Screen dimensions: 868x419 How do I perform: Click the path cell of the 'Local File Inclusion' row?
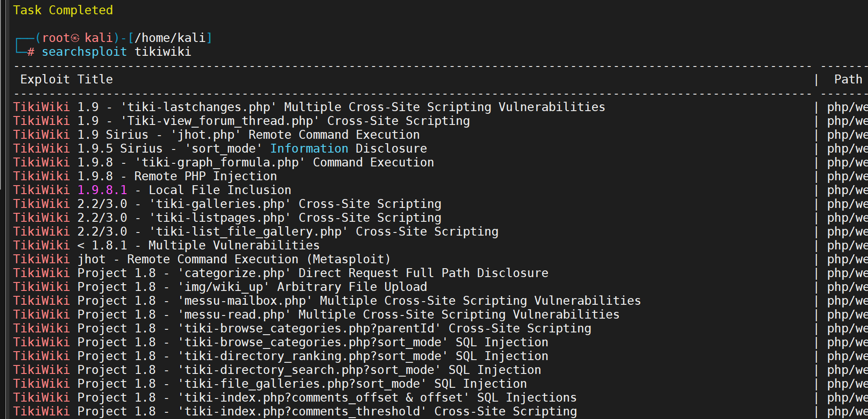[x=847, y=190]
